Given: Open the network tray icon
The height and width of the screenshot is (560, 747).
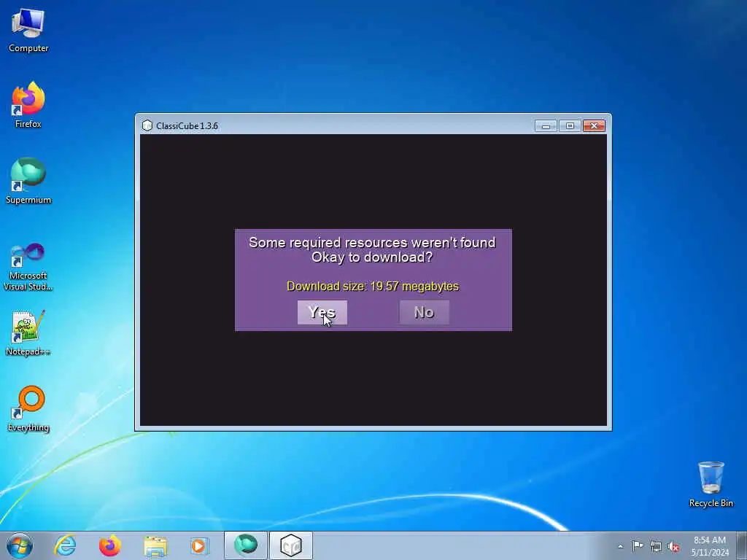Looking at the screenshot, I should (656, 546).
